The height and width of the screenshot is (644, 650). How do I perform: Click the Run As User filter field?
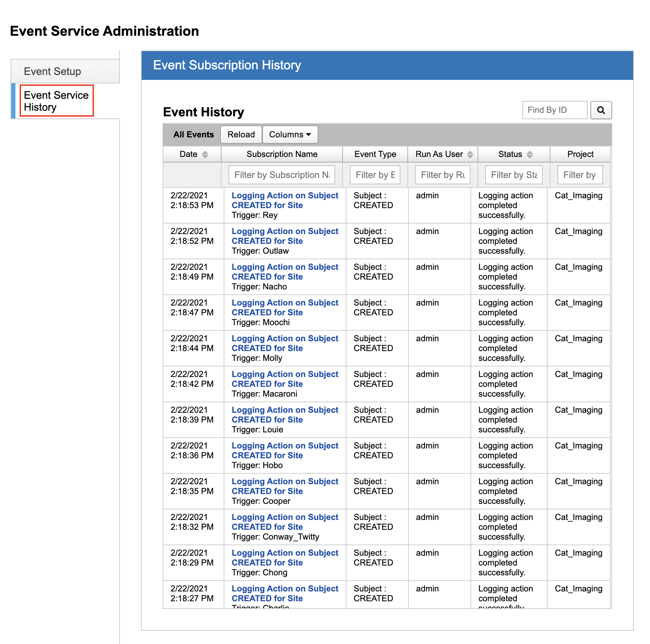tap(442, 175)
